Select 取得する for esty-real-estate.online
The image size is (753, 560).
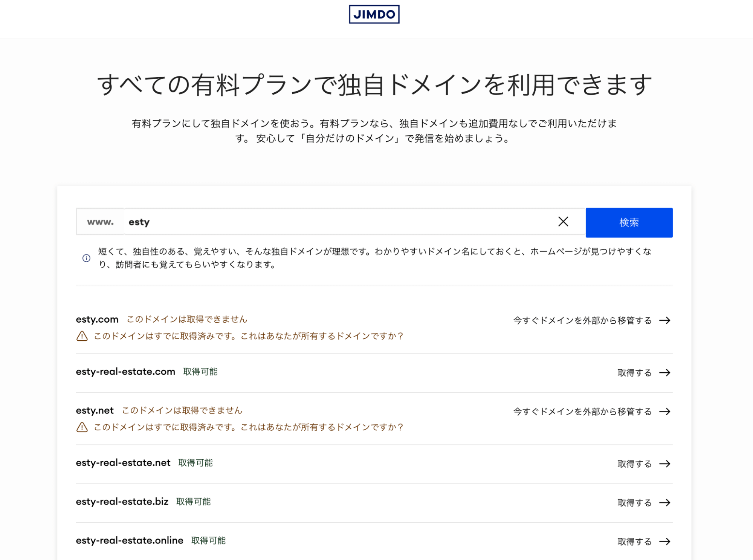tap(634, 542)
